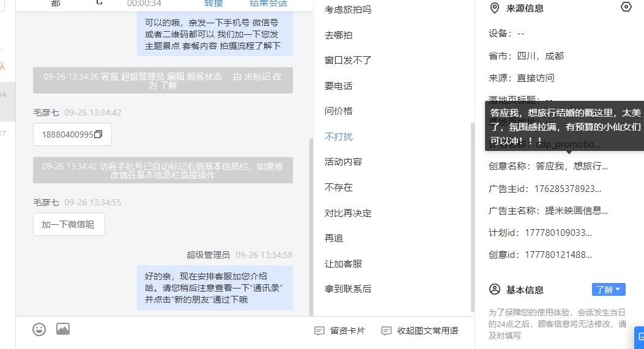Click the session timer 00:00:34
This screenshot has width=644, height=349.
click(x=144, y=3)
